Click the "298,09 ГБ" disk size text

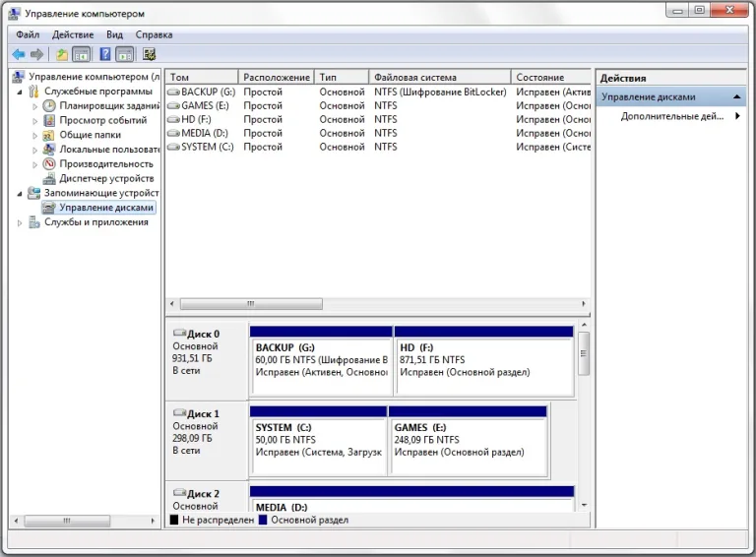pyautogui.click(x=192, y=439)
